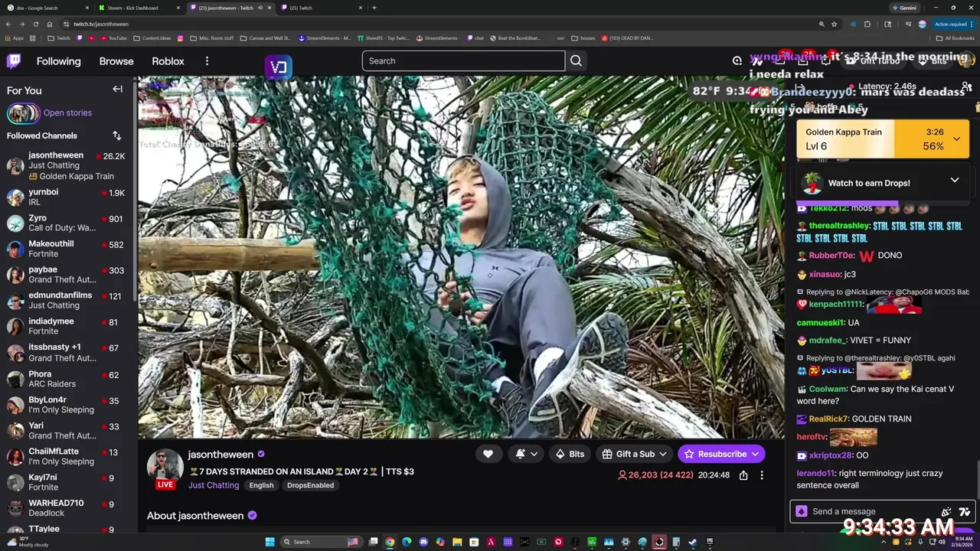Click the Bits button in top bar
This screenshot has width=980, height=551.
click(x=932, y=61)
